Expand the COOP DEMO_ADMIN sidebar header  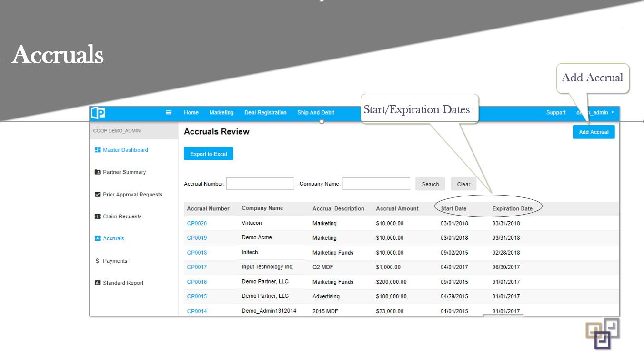click(x=116, y=129)
